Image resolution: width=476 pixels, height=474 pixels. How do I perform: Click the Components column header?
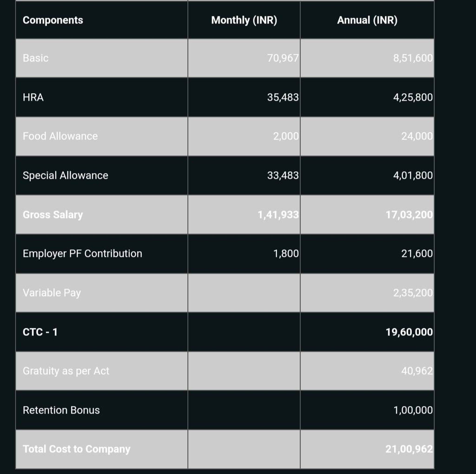point(53,20)
